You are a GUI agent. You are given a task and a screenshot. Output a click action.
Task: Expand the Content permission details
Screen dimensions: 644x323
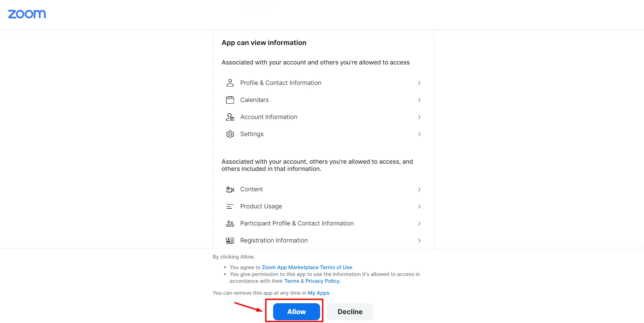(x=419, y=189)
